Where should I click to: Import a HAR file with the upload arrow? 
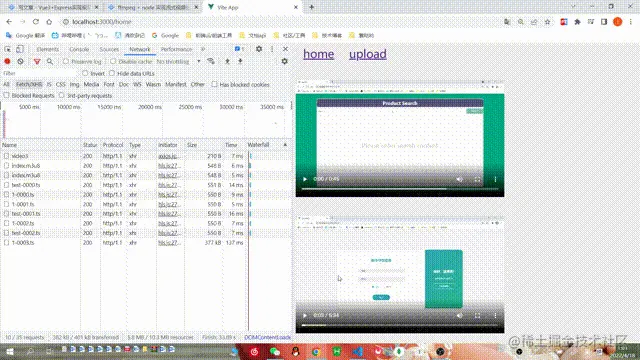click(227, 61)
